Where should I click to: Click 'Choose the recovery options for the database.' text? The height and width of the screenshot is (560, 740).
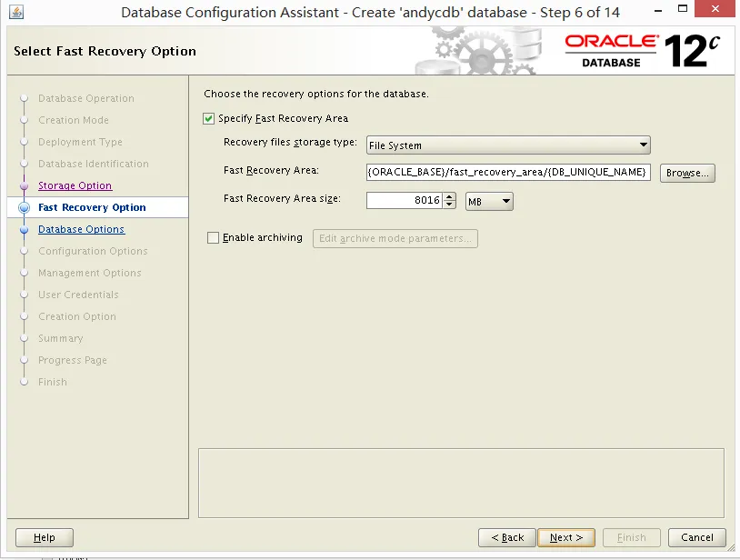(316, 94)
